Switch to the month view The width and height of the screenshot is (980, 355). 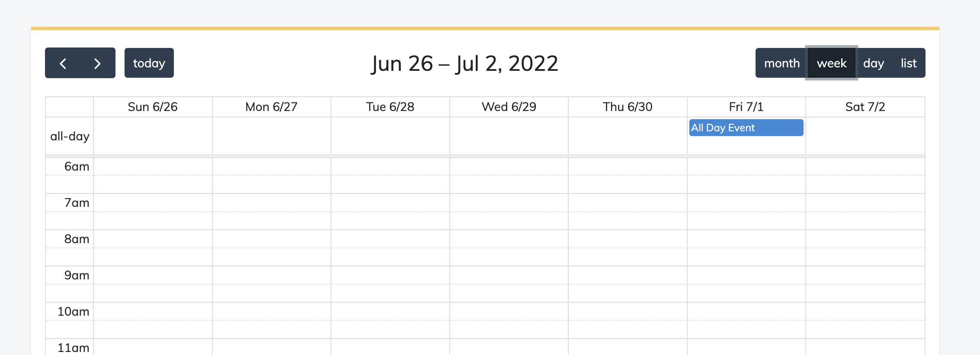781,63
